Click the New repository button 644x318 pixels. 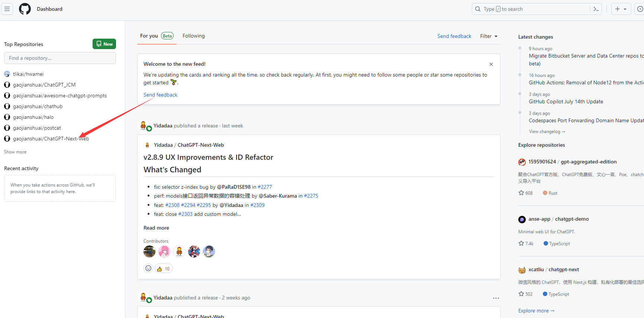[104, 44]
